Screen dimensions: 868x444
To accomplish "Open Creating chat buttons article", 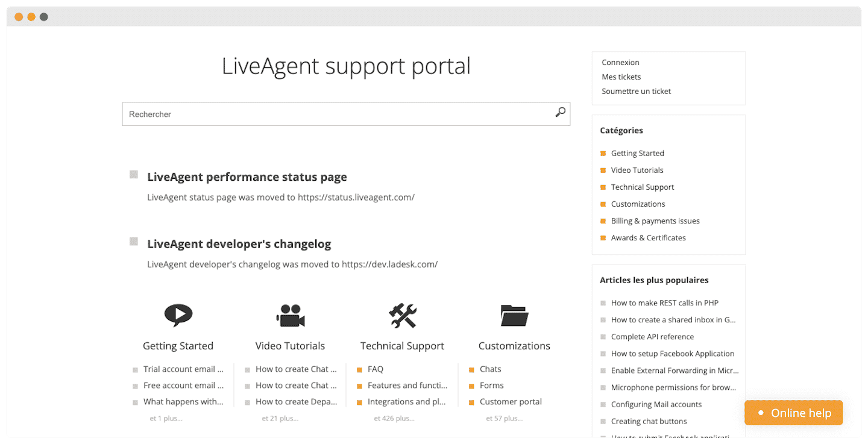I will coord(649,421).
